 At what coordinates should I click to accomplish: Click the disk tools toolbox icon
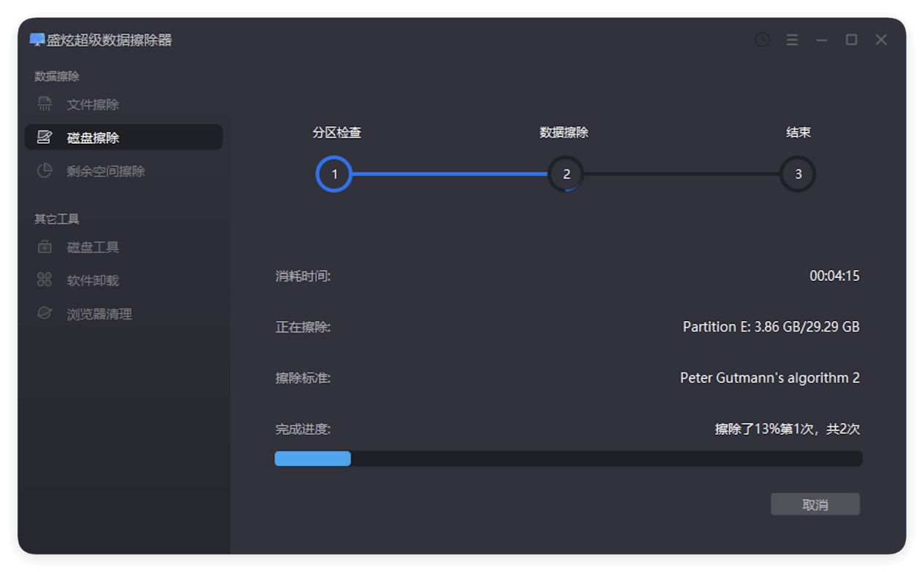tap(45, 247)
